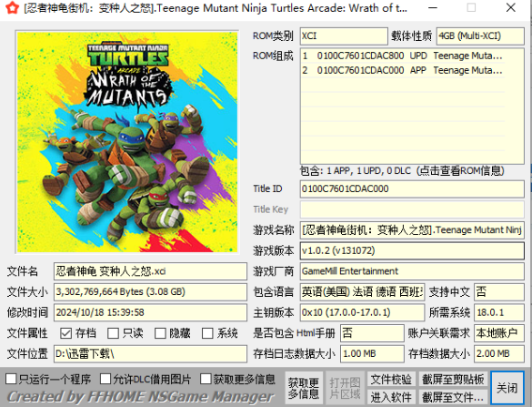The height and width of the screenshot is (407, 532).
Task: Click the Title ID field 0100C7601CDAC000
Action: pos(412,188)
